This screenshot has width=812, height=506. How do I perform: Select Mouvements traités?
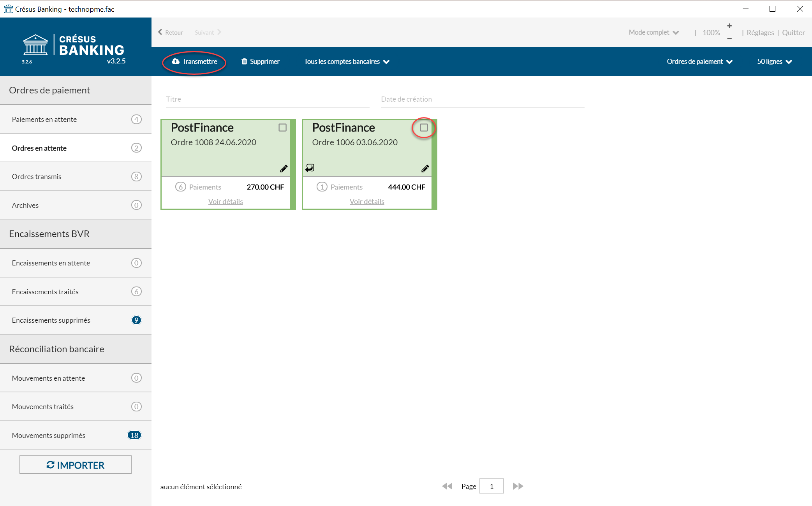click(76, 407)
